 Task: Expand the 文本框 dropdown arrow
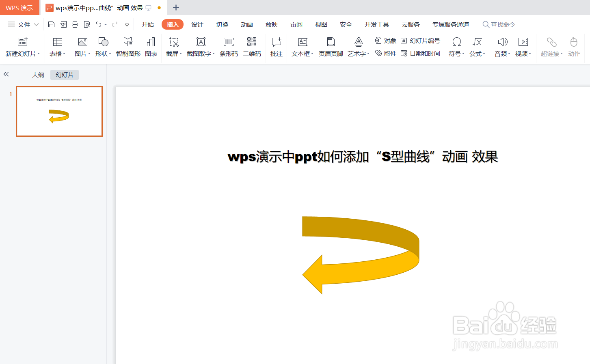313,54
